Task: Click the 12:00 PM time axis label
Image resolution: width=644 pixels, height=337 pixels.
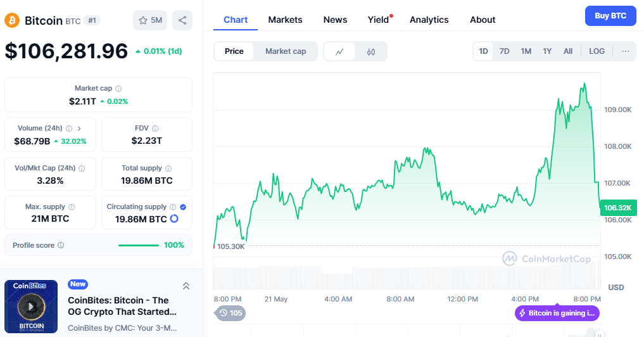Action: click(462, 299)
